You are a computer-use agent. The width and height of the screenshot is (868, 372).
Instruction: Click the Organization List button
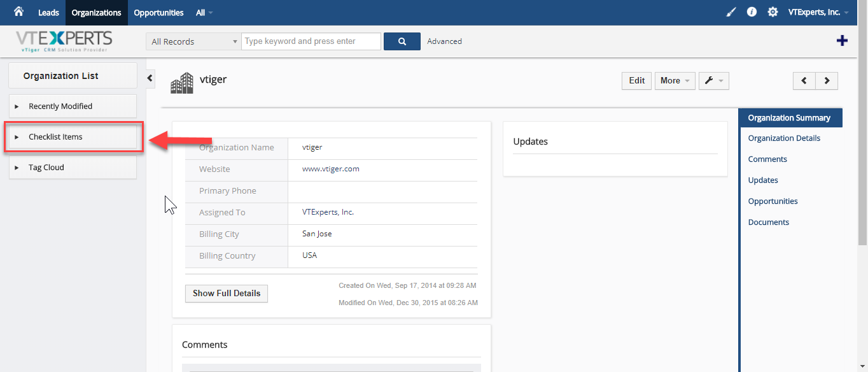[73, 76]
